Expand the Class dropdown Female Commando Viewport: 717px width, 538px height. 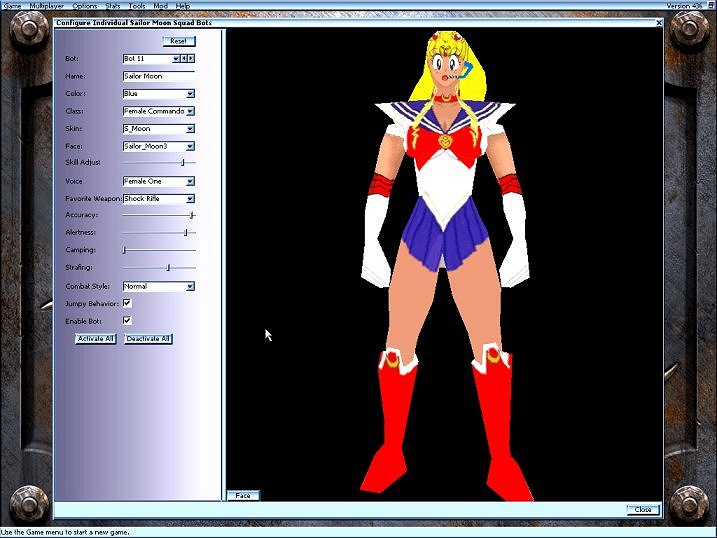[190, 111]
